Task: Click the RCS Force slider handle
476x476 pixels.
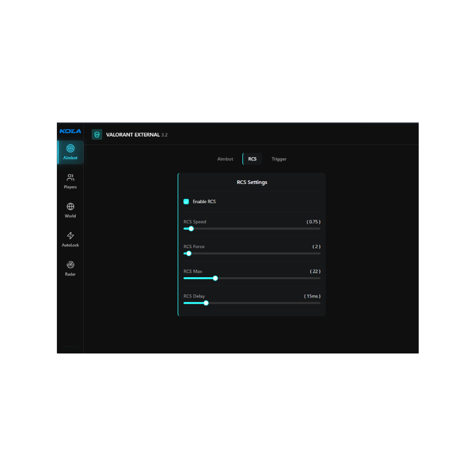Action: click(x=189, y=253)
